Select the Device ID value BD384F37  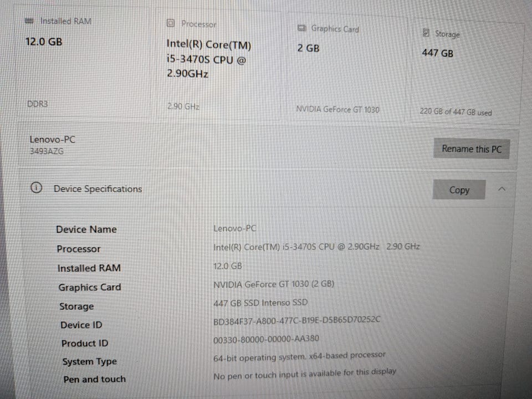click(296, 320)
